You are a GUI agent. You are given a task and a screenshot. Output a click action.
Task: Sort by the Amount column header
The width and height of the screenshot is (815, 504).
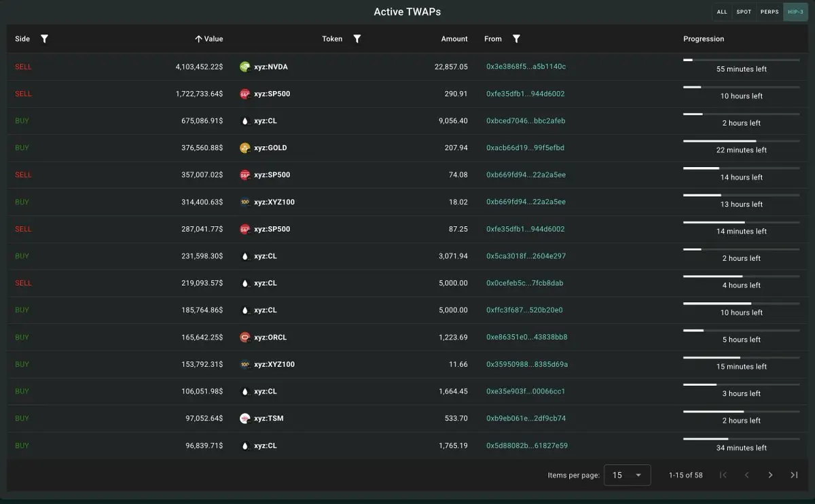pos(454,39)
